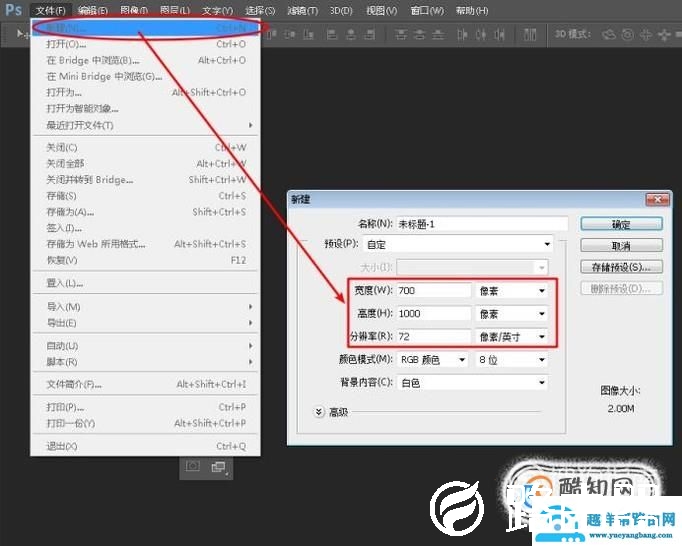682x546 pixels.
Task: Open the 预设(P) preset dropdown
Action: (458, 244)
